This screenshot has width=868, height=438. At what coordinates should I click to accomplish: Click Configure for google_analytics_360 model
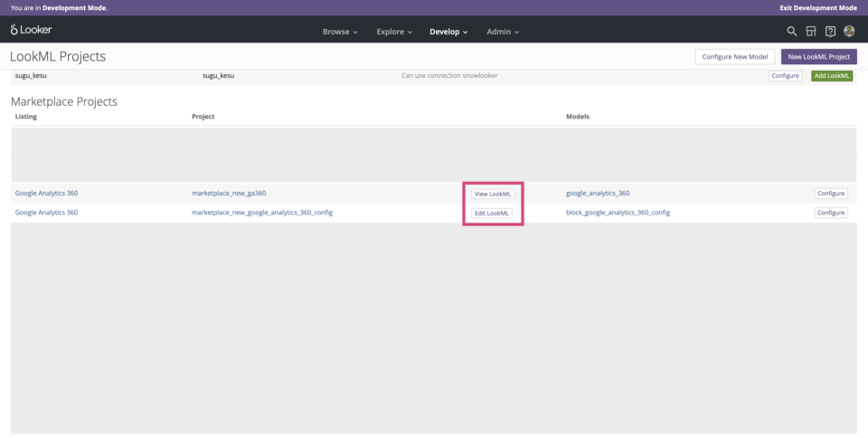click(830, 194)
